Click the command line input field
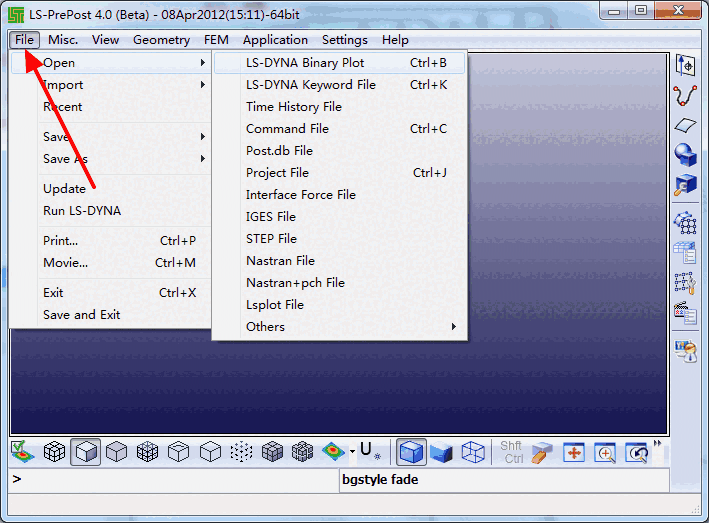Screen dimensions: 709x523 [174, 480]
